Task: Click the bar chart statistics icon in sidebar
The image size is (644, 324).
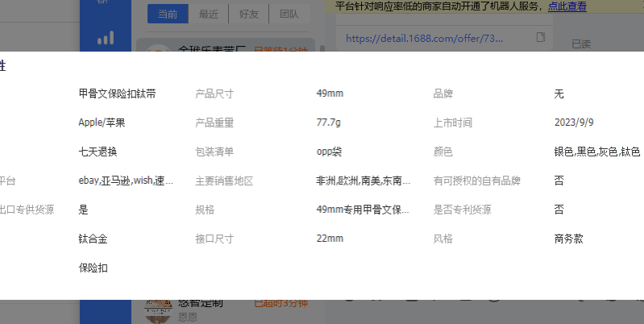Action: click(105, 39)
